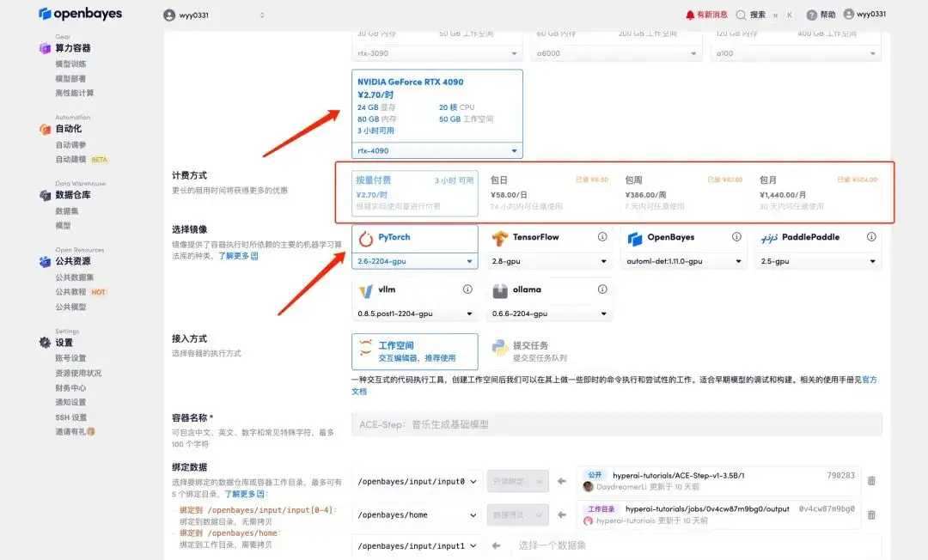Viewport: 928px width, 560px height.
Task: Open the 帮助 help icon
Action: click(x=811, y=15)
